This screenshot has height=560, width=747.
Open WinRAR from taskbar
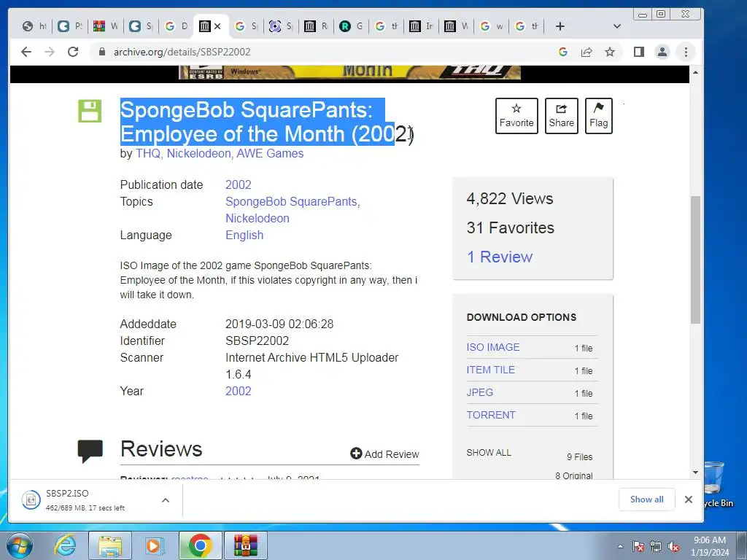(x=246, y=545)
